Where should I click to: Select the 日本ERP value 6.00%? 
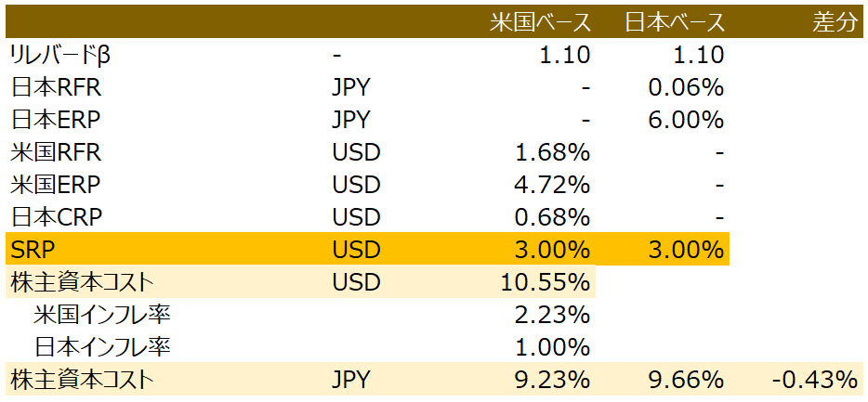click(686, 120)
